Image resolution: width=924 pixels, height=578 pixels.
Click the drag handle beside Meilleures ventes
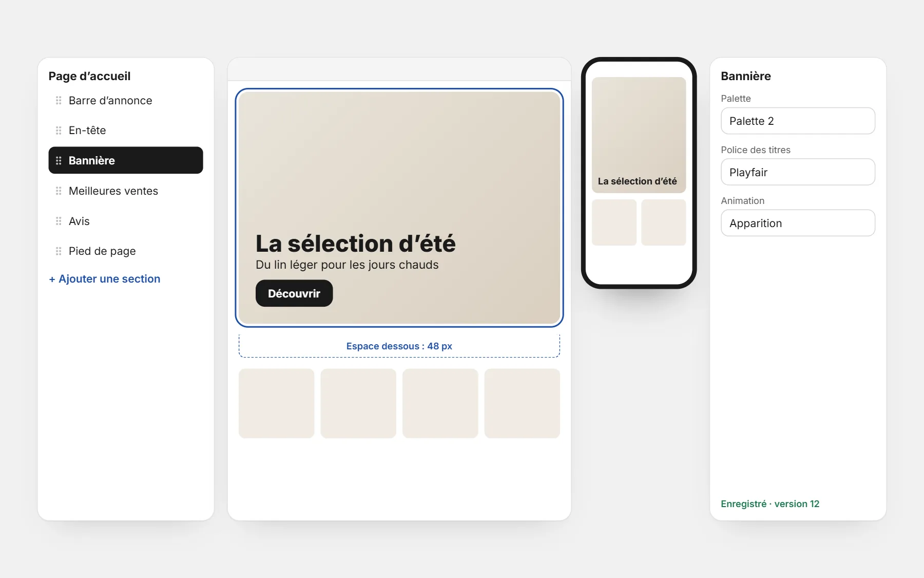tap(59, 191)
